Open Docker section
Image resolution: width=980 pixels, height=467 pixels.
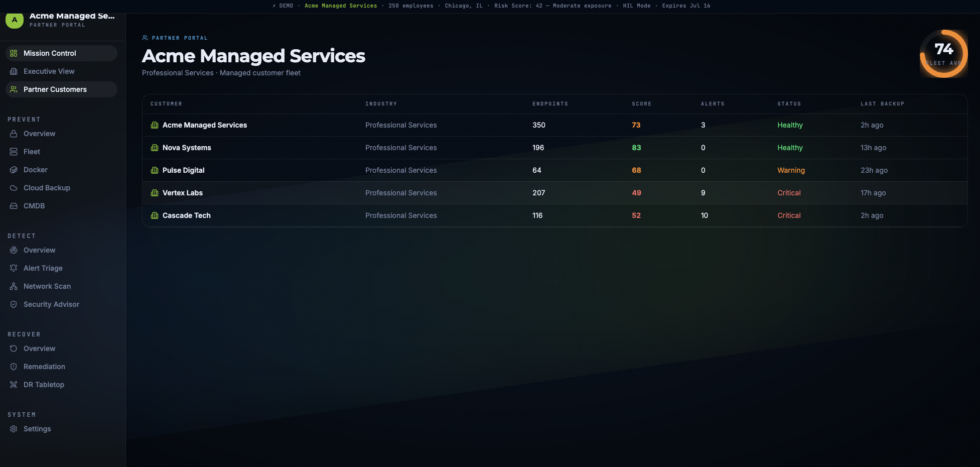[x=61, y=170]
